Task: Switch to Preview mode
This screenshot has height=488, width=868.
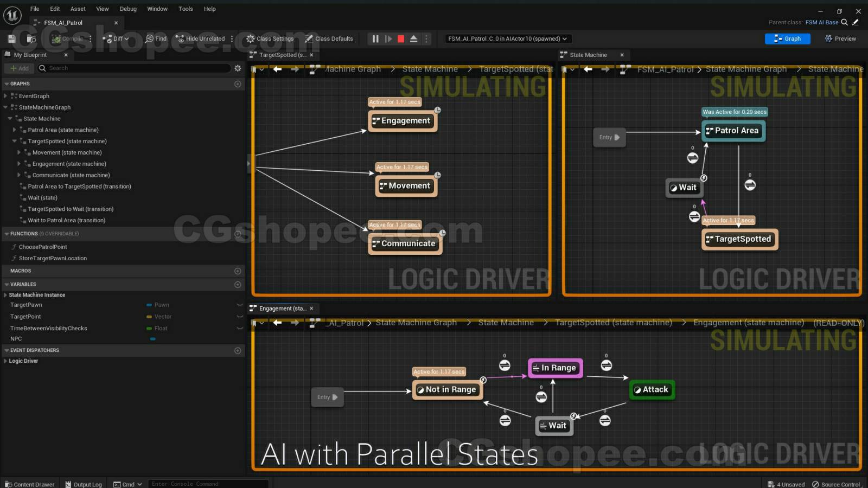Action: pyautogui.click(x=840, y=38)
